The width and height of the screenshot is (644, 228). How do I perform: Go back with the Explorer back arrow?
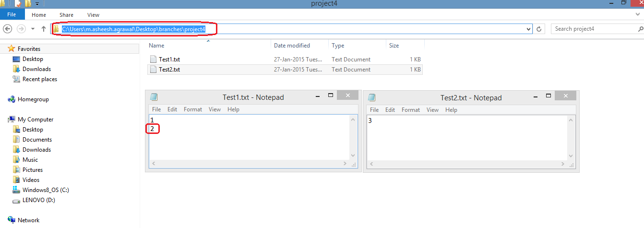click(8, 29)
